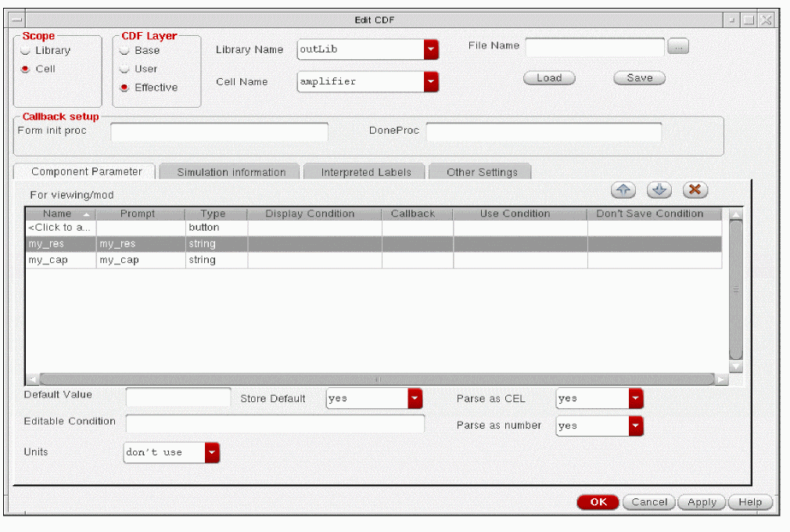This screenshot has height=532, width=790.
Task: Open the Store Default dropdown
Action: pyautogui.click(x=415, y=398)
